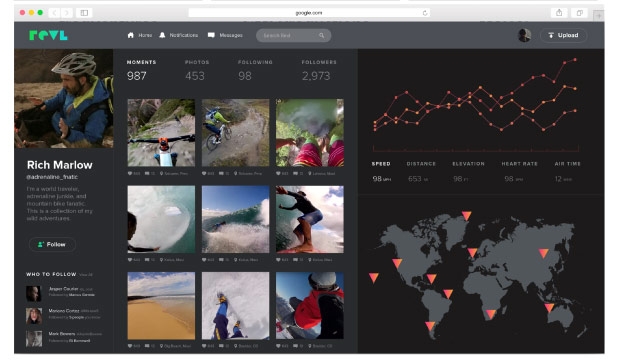The width and height of the screenshot is (620, 364).
Task: Click the View all link
Action: (x=86, y=275)
